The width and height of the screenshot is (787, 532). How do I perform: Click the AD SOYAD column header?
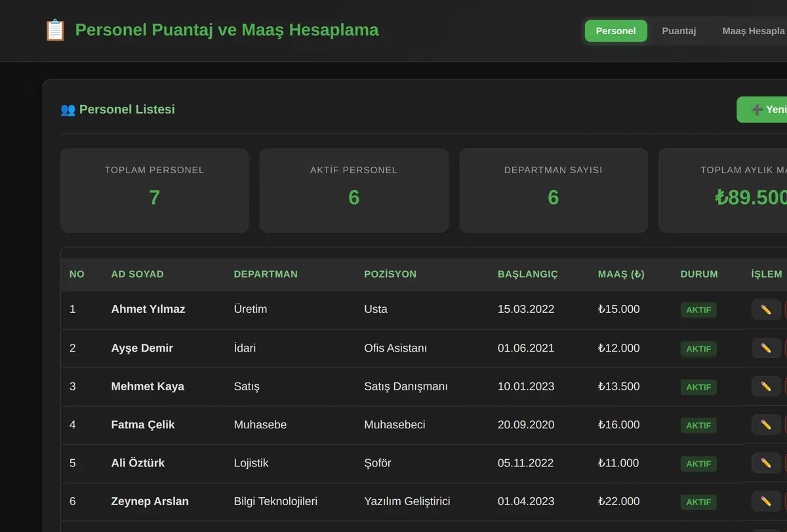tap(138, 274)
